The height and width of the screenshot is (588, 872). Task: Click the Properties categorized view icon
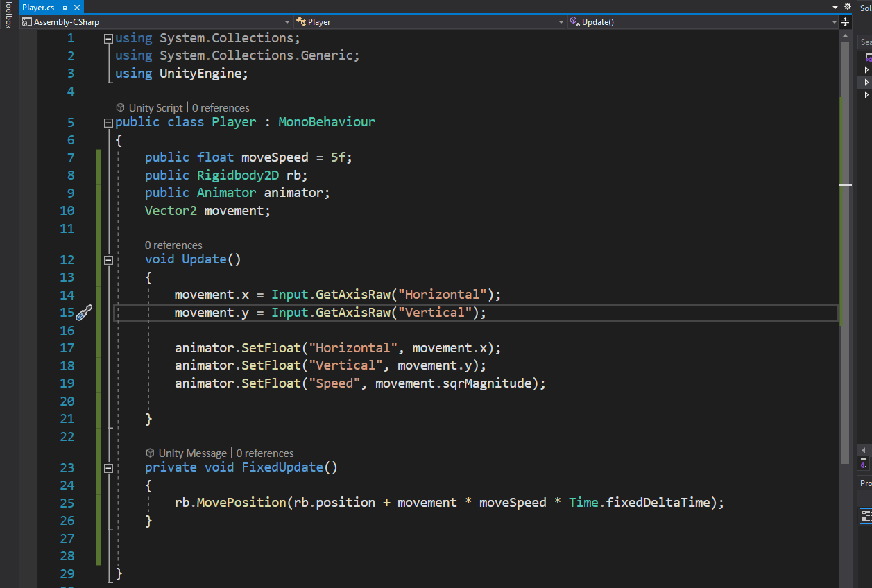[866, 515]
